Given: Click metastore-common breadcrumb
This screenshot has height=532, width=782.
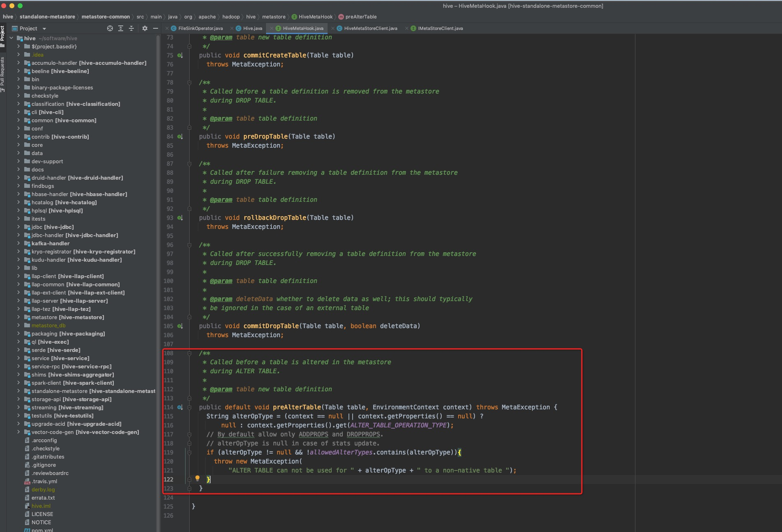Looking at the screenshot, I should pos(105,17).
